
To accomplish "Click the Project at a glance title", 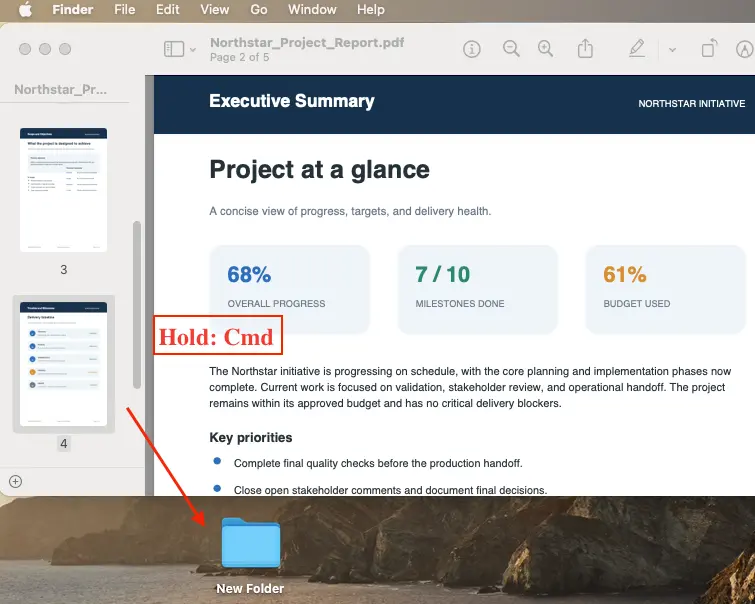I will click(x=319, y=170).
